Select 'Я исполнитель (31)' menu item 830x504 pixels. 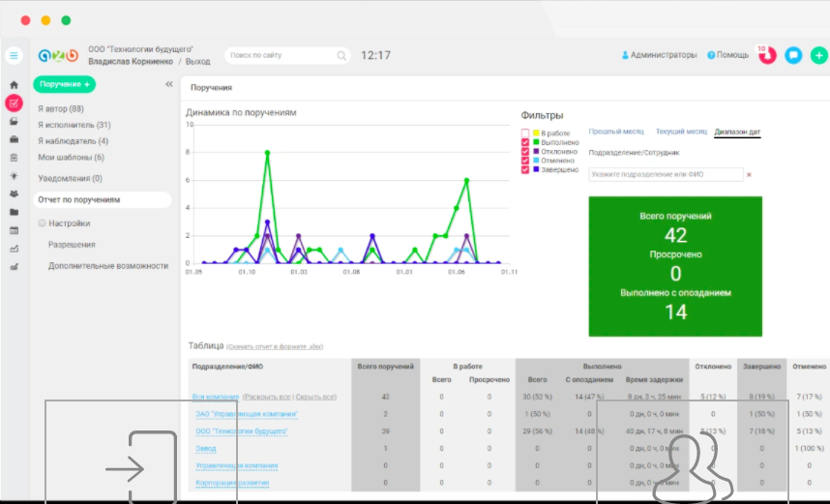coord(74,125)
